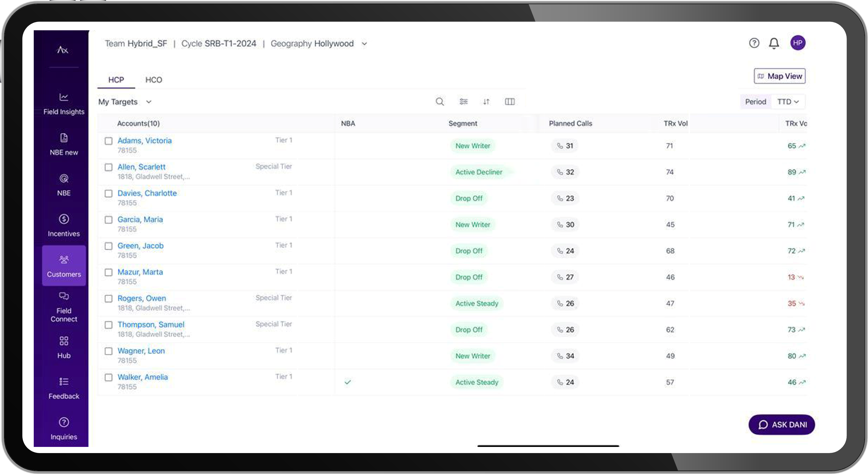Switch to the HCO tab

[154, 80]
